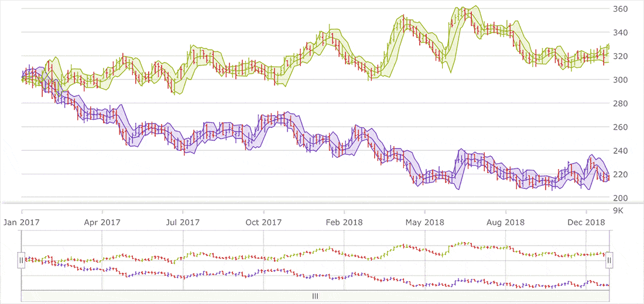This screenshot has width=644, height=304.
Task: Click the left range selector handle
Action: click(21, 260)
